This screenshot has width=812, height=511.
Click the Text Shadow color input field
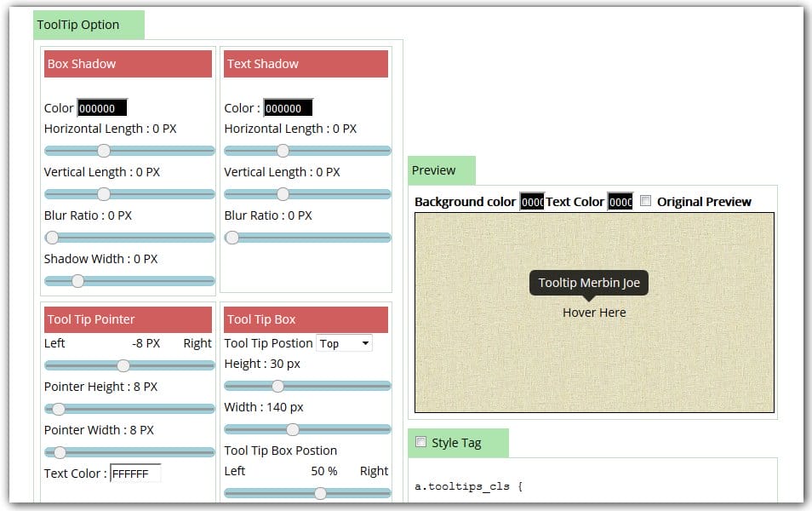pos(289,107)
